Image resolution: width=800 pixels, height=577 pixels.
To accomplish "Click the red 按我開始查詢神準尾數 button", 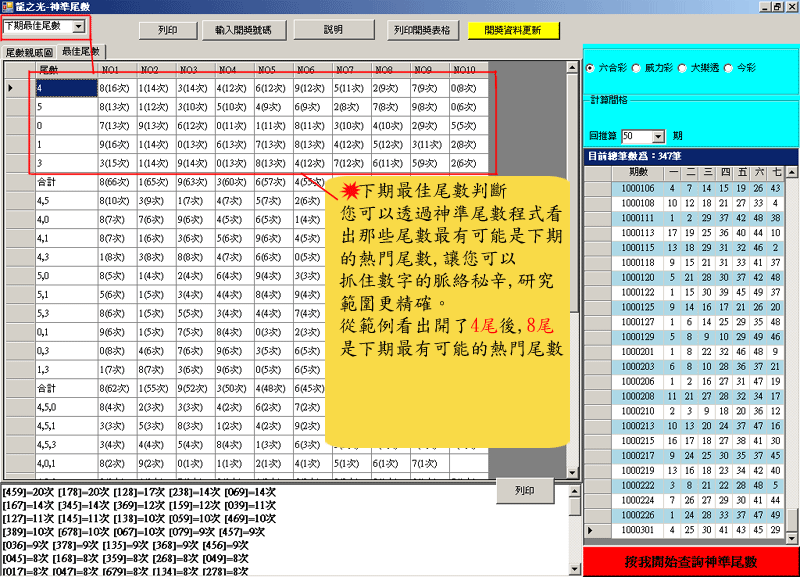I will pyautogui.click(x=691, y=562).
